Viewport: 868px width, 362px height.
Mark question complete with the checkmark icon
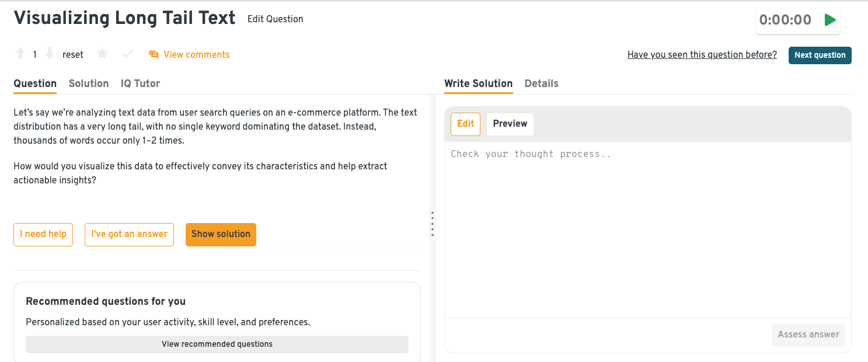128,54
